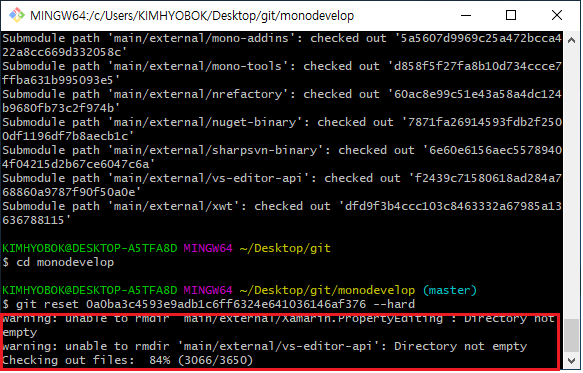Click the 'Checking out files: 84%' progress line
Screen dimensions: 583x373
tap(128, 360)
